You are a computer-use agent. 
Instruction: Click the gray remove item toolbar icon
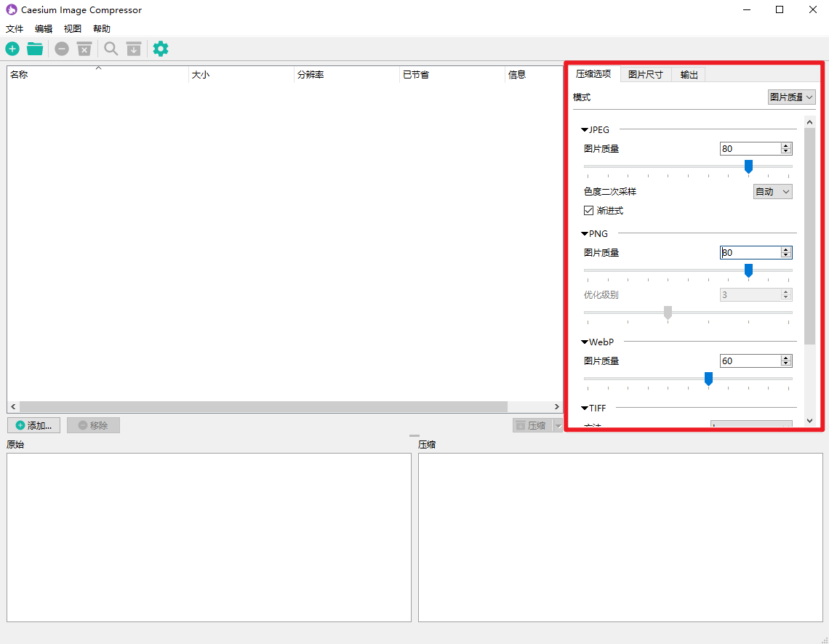[62, 49]
